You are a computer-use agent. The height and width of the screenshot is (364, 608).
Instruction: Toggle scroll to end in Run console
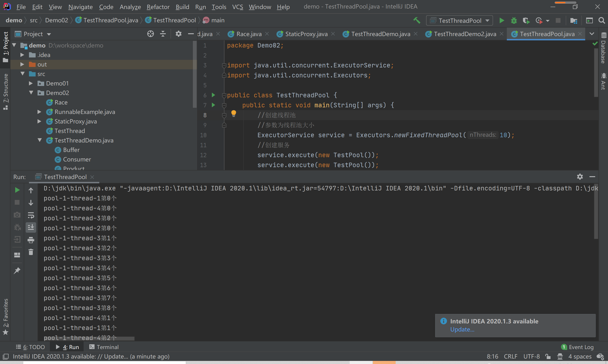pyautogui.click(x=31, y=227)
